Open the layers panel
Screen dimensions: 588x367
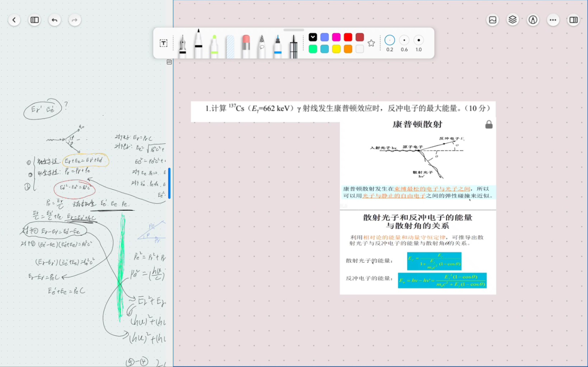(513, 20)
